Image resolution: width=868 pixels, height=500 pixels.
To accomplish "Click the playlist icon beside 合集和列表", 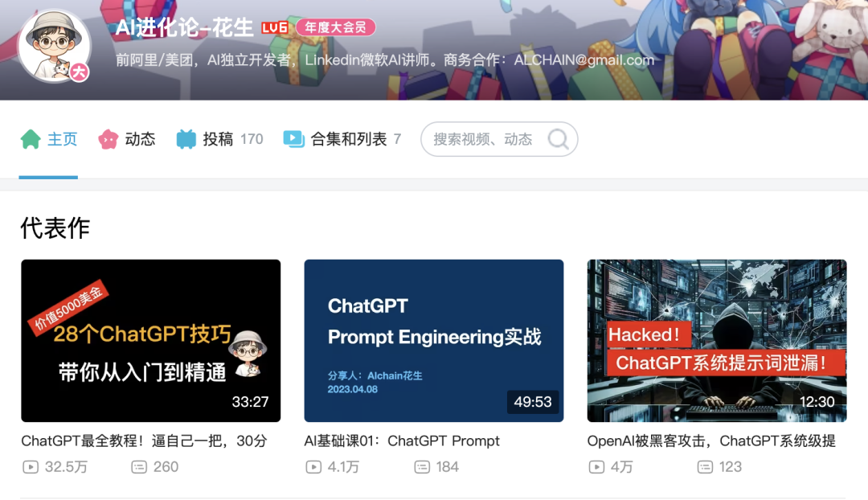I will pyautogui.click(x=293, y=139).
